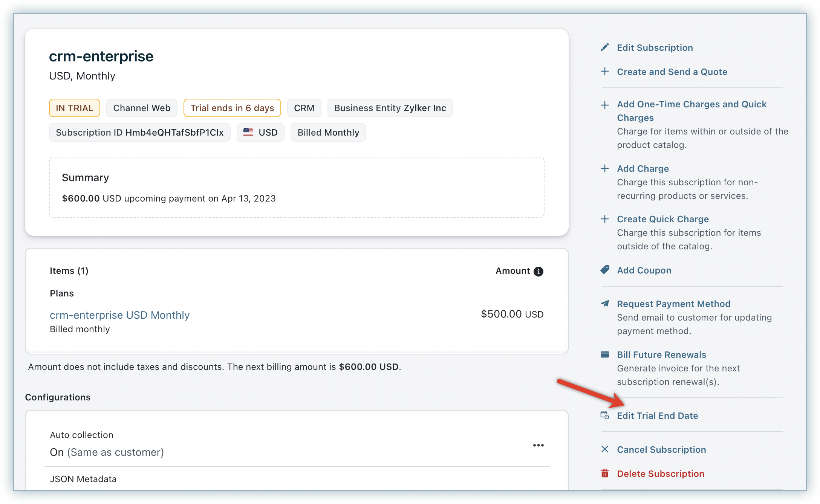Click the USD flag currency badge
Image resolution: width=820 pixels, height=504 pixels.
coord(260,133)
